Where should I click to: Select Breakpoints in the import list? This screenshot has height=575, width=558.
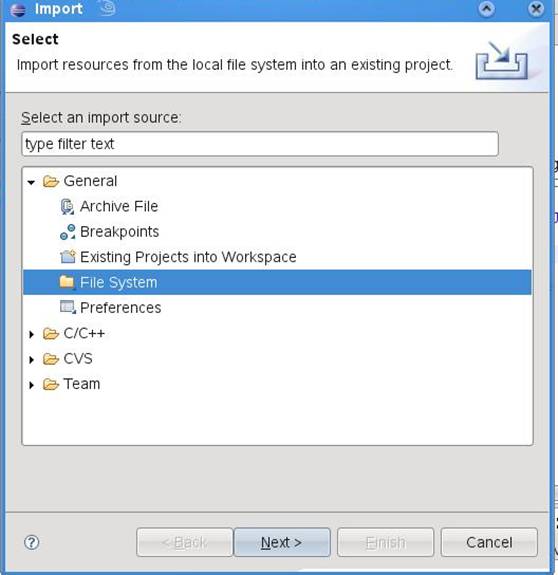(x=120, y=232)
